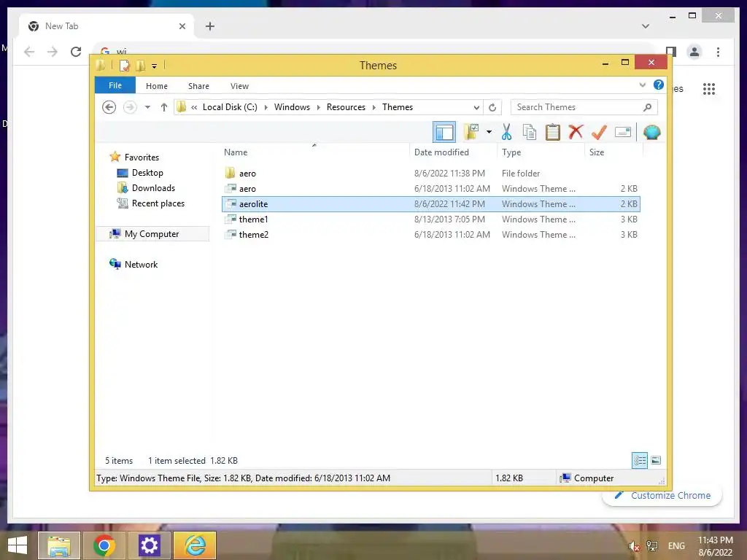This screenshot has width=747, height=560.
Task: Close the New Tab in Chrome
Action: (182, 26)
